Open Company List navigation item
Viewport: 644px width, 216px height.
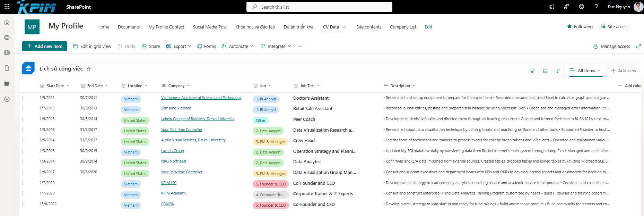(403, 27)
